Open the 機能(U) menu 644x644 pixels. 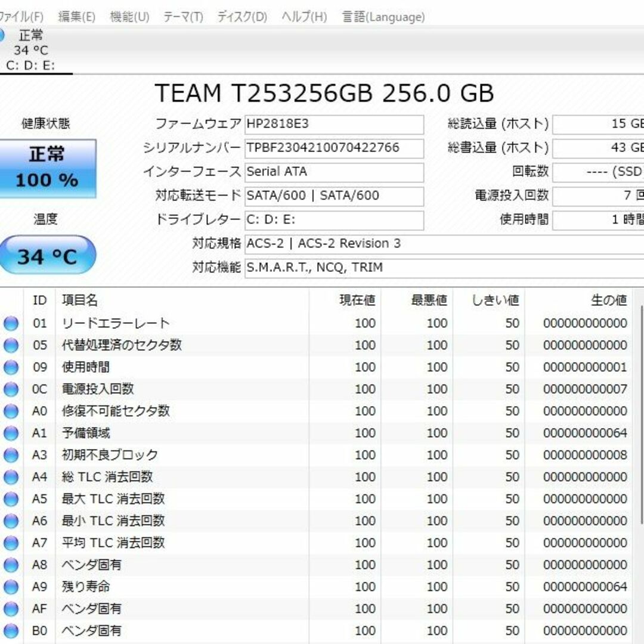pos(130,17)
